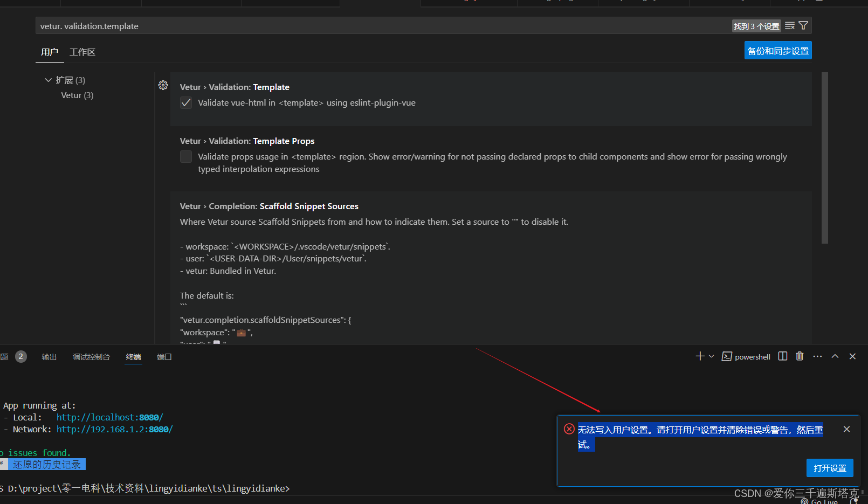
Task: Click the 还原的历史记录 terminal text
Action: point(47,464)
